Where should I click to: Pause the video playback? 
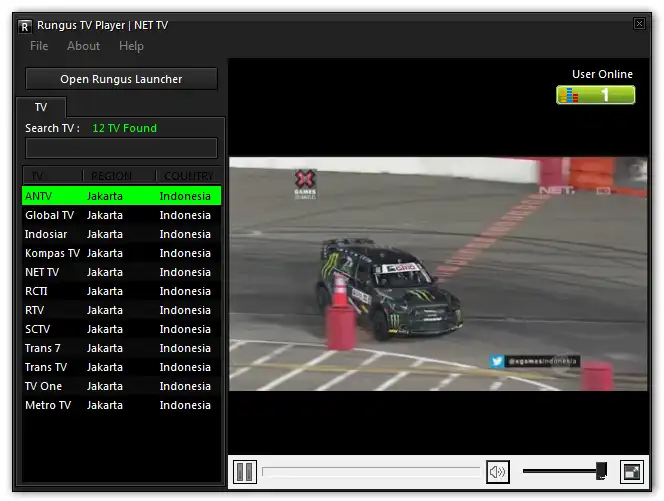pyautogui.click(x=245, y=471)
